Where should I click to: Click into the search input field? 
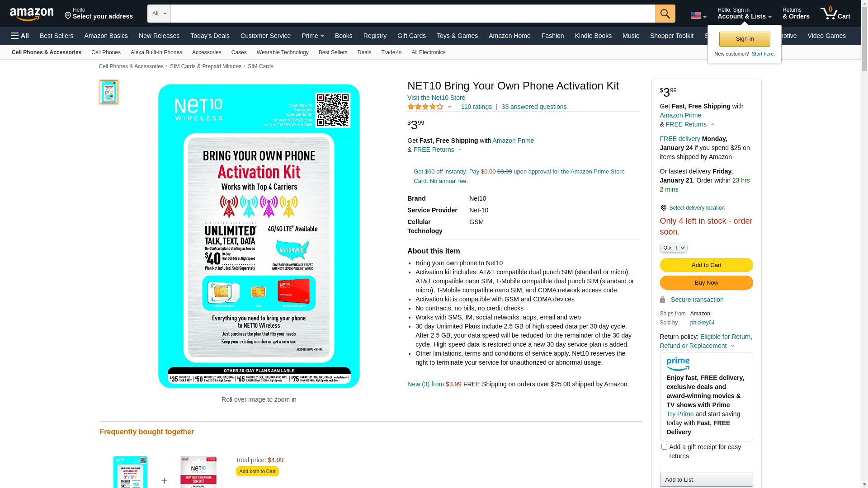pyautogui.click(x=413, y=14)
